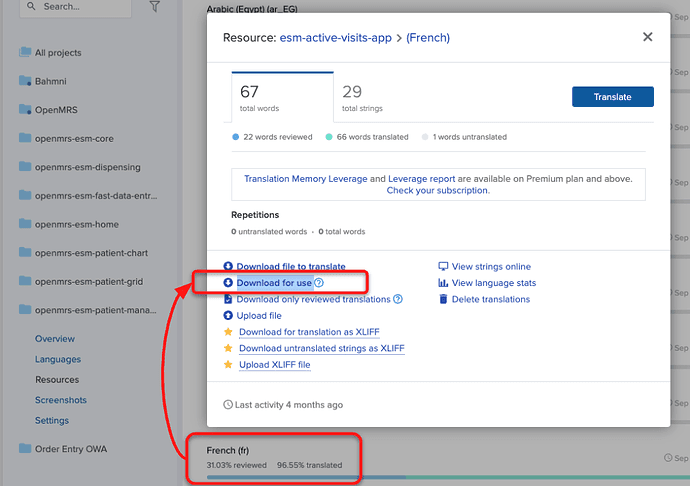Image resolution: width=690 pixels, height=486 pixels.
Task: Click the 22 words reviewed legend
Action: tap(272, 137)
